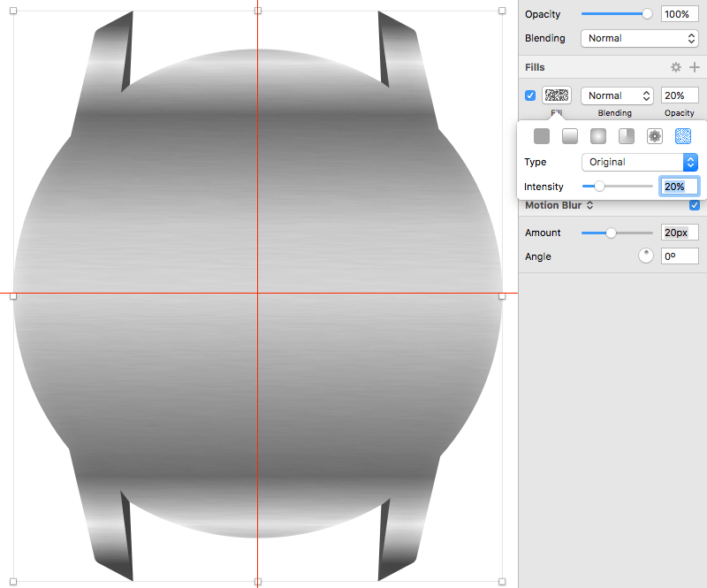
Task: Open the noise Type Original dropdown
Action: (640, 162)
